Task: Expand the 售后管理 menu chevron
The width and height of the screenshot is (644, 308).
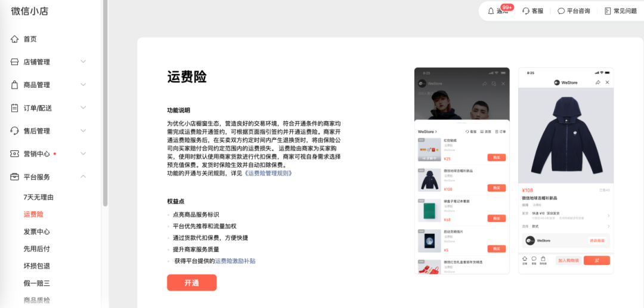Action: click(83, 131)
